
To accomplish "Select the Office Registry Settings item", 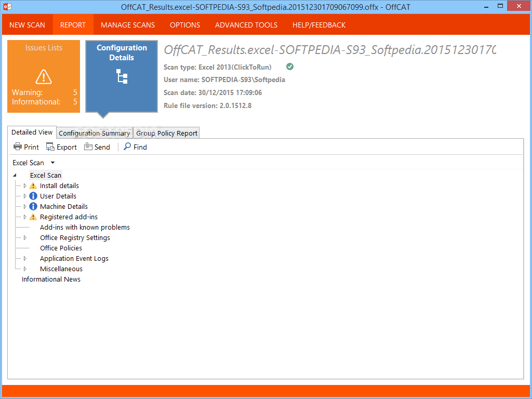I will [75, 237].
